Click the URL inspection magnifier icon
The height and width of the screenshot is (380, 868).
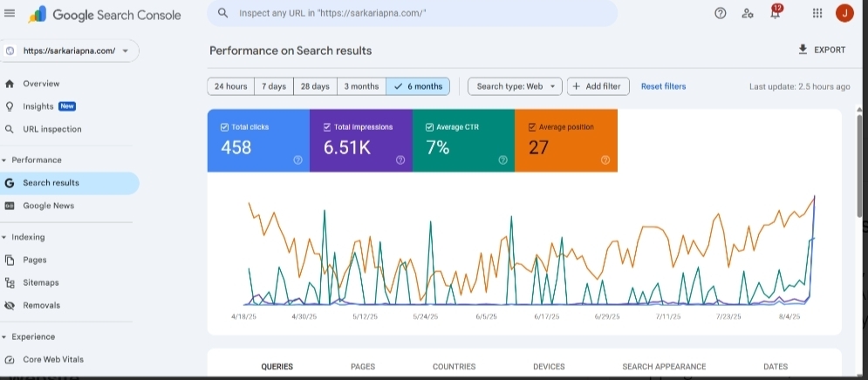point(9,129)
